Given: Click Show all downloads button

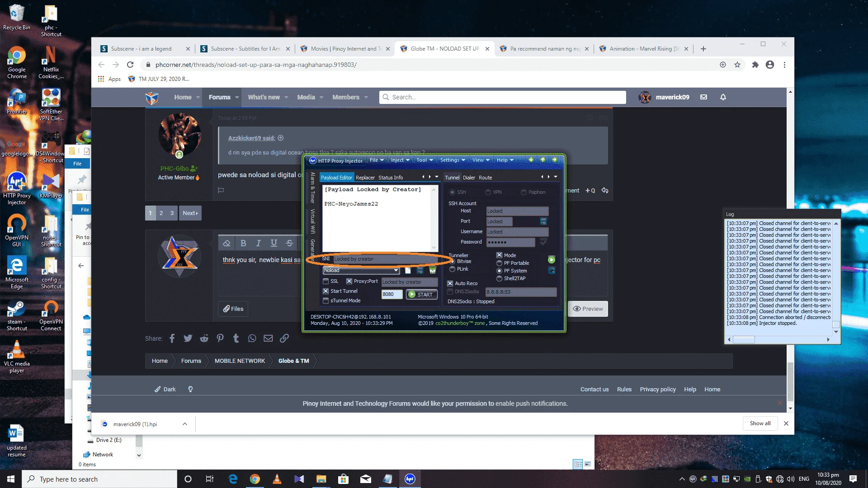Looking at the screenshot, I should (x=760, y=423).
